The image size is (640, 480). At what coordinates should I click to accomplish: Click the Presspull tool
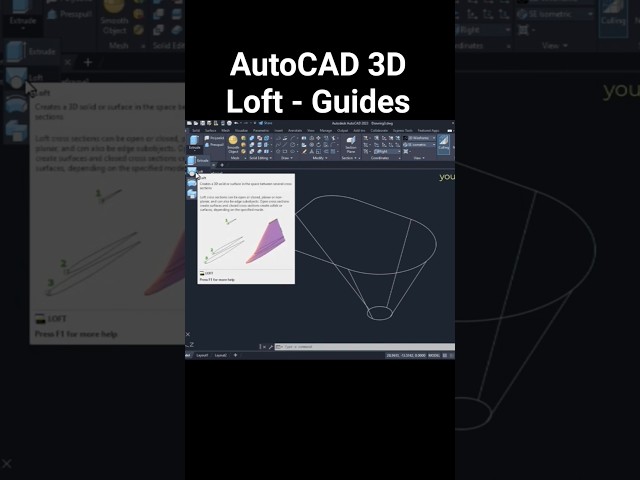point(214,144)
